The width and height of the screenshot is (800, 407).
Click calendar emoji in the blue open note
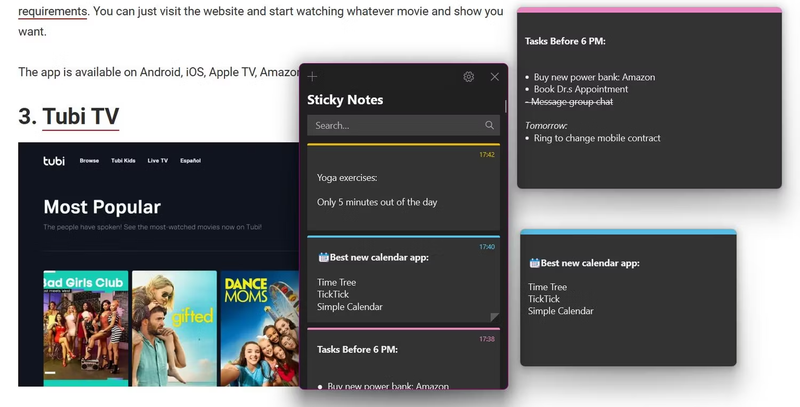[534, 263]
